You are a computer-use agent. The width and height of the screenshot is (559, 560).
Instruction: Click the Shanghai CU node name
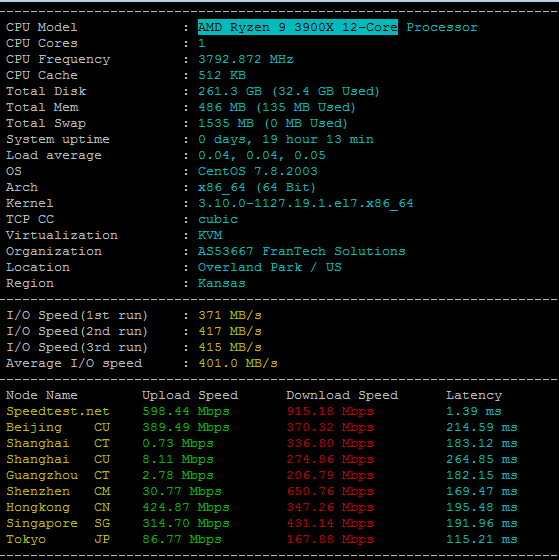pos(58,459)
